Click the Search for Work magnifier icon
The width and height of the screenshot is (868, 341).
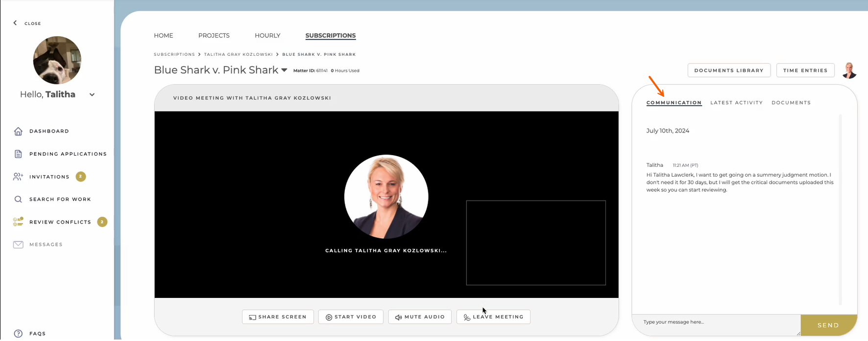[18, 199]
